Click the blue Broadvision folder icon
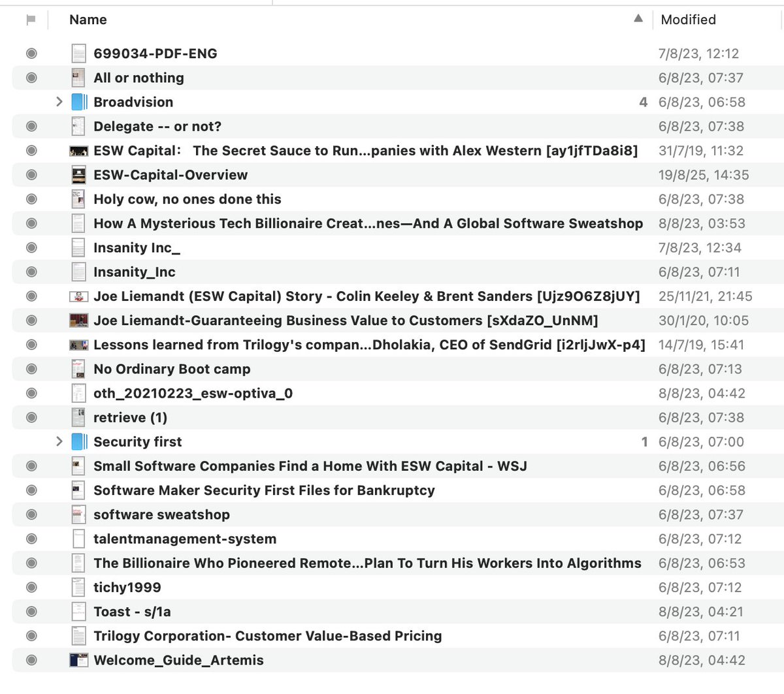 click(x=79, y=102)
